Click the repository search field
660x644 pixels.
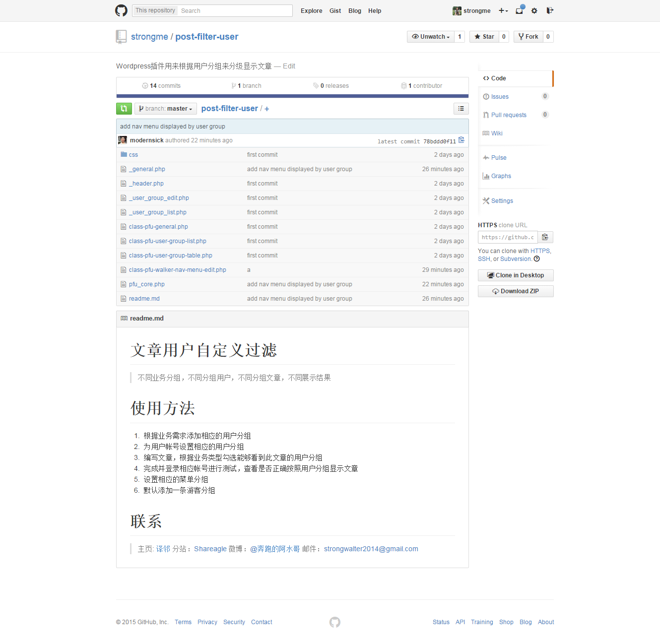(x=235, y=10)
